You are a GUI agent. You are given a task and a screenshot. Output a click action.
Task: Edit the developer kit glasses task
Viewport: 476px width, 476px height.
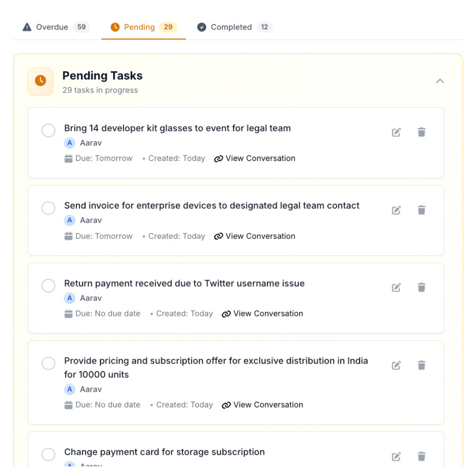tap(396, 132)
